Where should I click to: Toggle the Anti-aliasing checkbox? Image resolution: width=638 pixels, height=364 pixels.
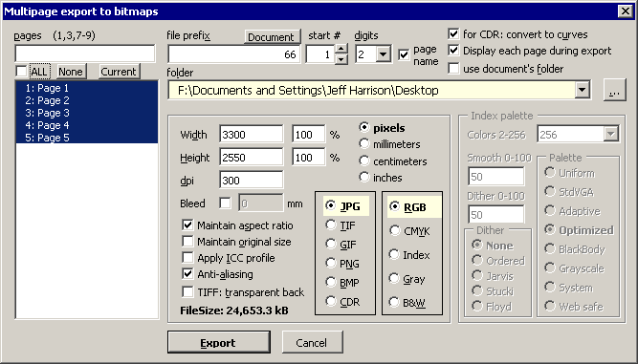click(187, 274)
